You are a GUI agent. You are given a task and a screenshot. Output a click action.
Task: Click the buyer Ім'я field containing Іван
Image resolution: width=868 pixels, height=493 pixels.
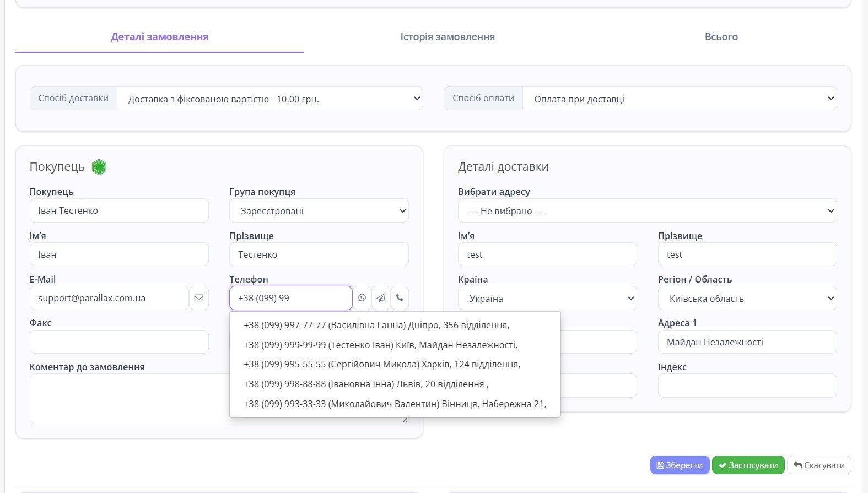119,254
